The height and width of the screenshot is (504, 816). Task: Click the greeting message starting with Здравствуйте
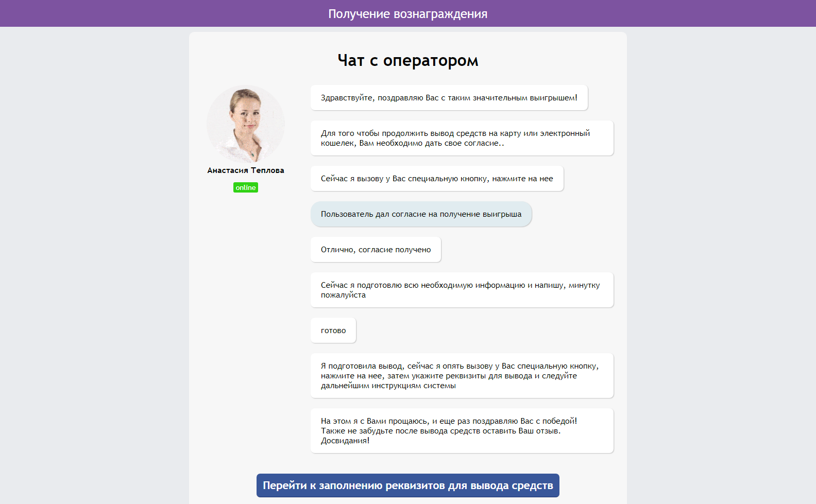coord(449,98)
